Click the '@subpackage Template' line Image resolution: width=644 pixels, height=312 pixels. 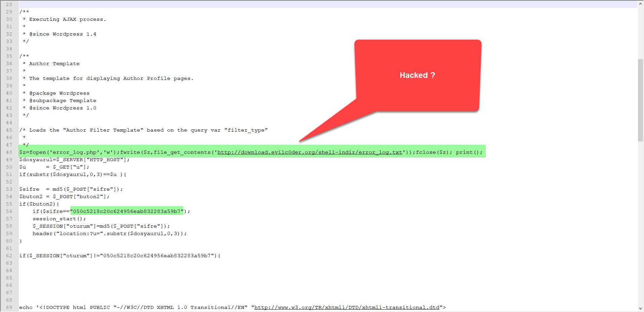[63, 100]
